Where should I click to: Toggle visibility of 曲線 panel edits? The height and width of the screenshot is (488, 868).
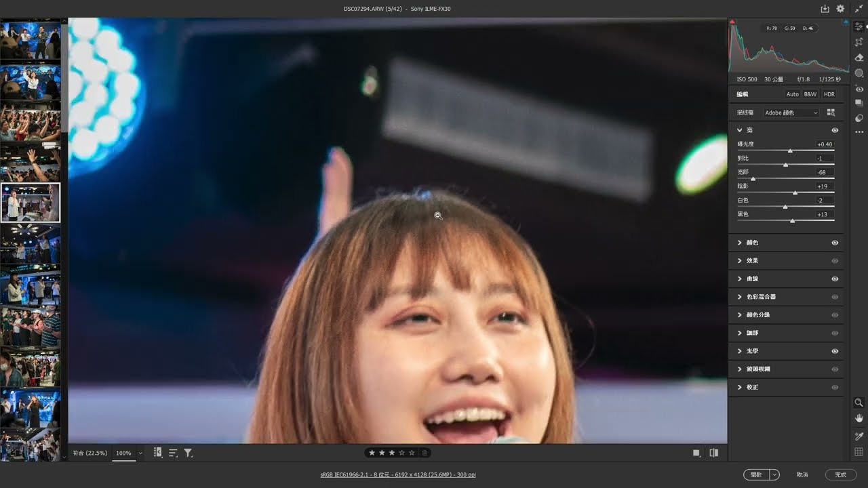click(835, 279)
